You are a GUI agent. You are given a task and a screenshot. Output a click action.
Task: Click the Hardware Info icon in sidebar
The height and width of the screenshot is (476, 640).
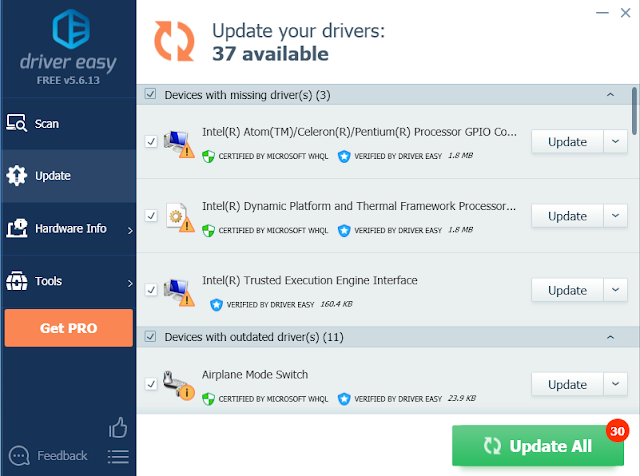point(17,228)
